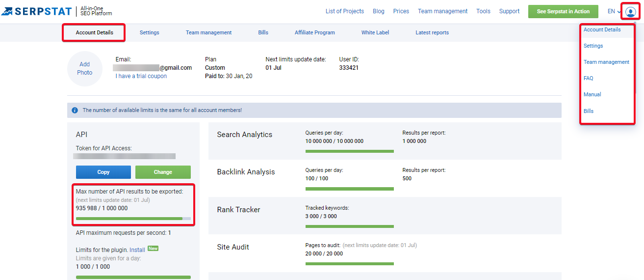Click the 10 000 000 / 10 000 000 value

[335, 141]
